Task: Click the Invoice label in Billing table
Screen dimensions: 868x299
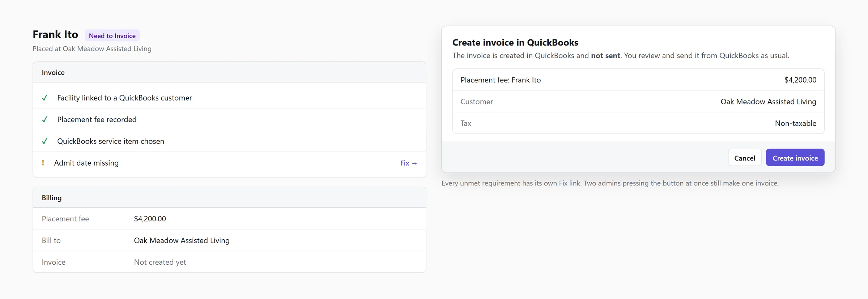Action: coord(54,262)
